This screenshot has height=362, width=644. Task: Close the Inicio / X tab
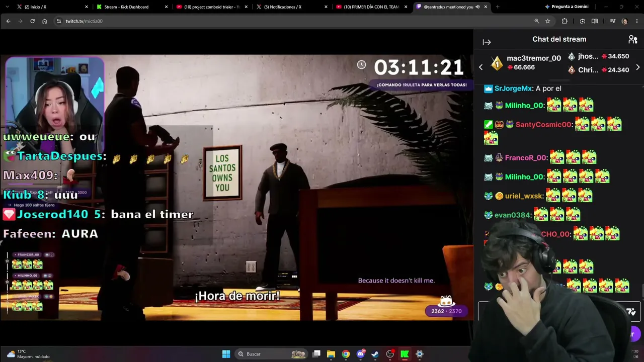87,7
